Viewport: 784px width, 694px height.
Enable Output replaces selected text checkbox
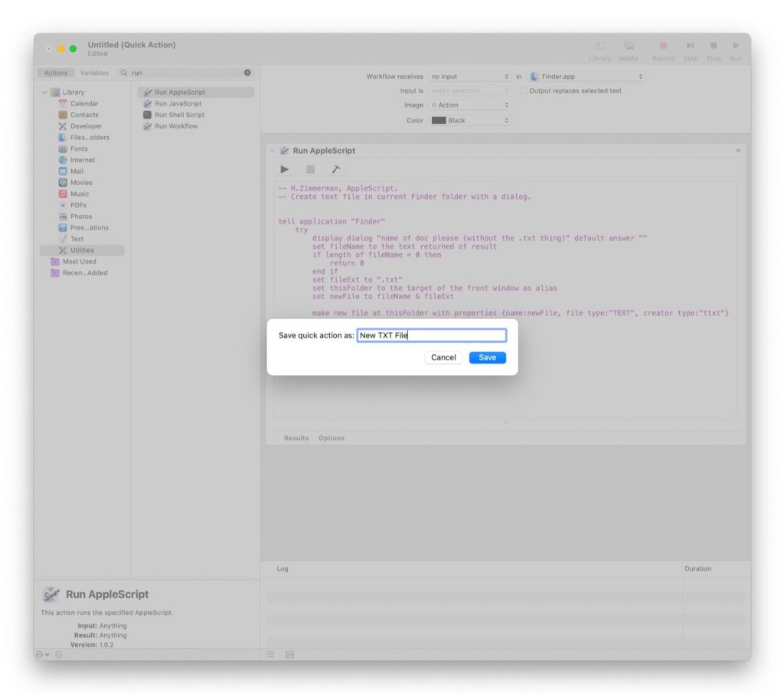click(x=524, y=91)
